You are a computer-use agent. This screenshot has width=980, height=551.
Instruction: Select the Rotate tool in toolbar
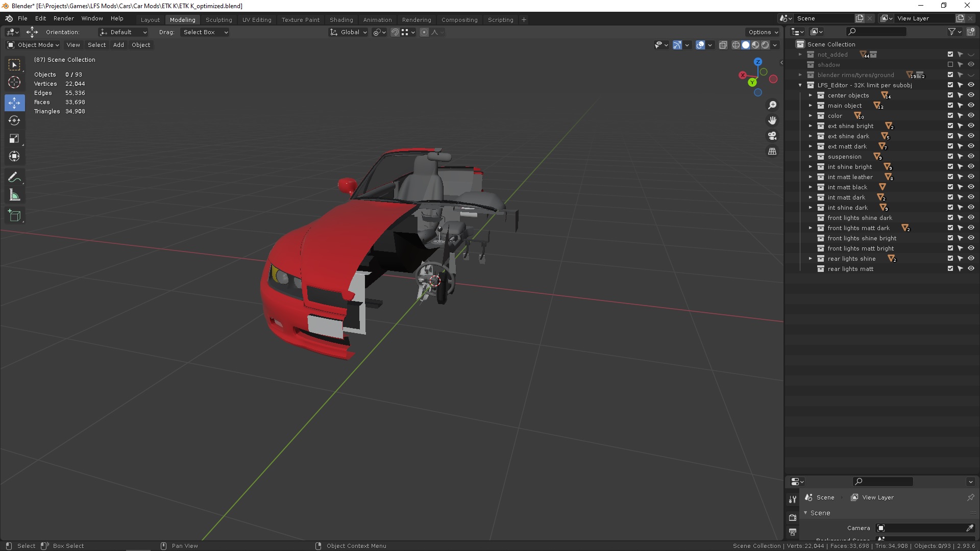click(x=14, y=121)
